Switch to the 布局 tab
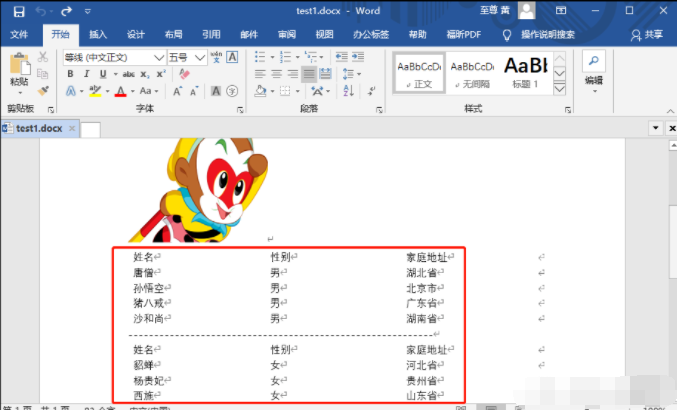 tap(174, 35)
